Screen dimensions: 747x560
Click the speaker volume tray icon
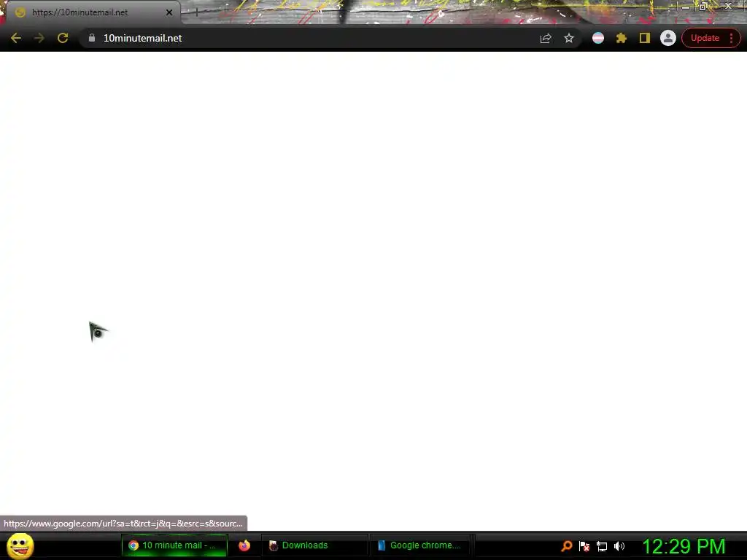pos(619,546)
